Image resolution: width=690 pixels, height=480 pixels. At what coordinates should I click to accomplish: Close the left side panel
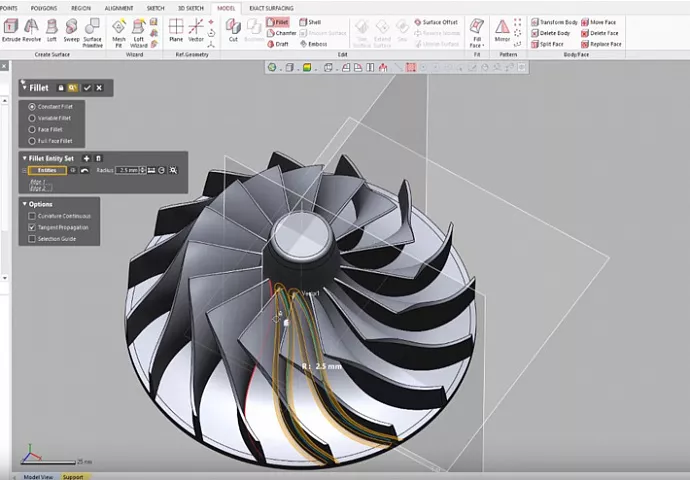pyautogui.click(x=4, y=66)
